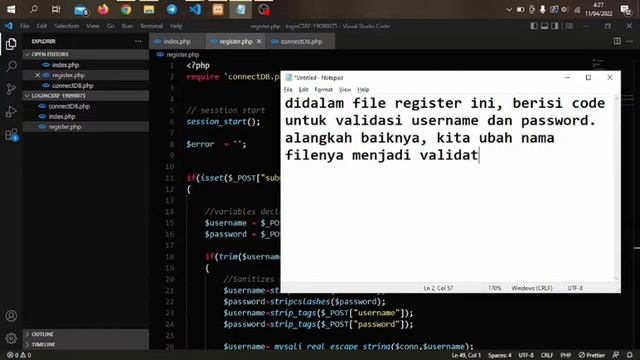Change the VS Code UTF-8 encoding status item
Viewport: 640px width, 360px height.
point(526,355)
